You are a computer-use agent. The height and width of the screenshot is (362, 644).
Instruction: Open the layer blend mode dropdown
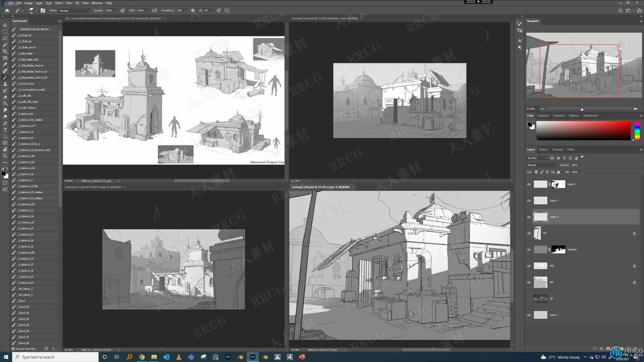coord(542,165)
